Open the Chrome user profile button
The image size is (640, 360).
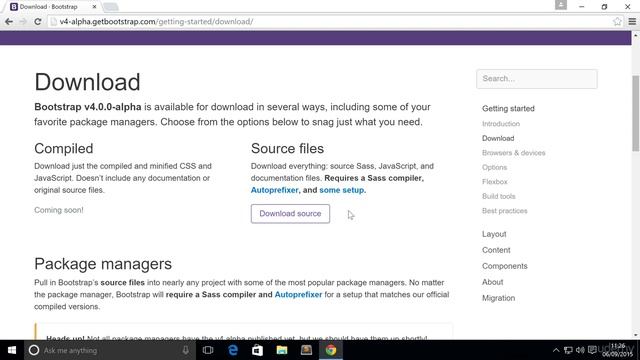click(561, 5)
